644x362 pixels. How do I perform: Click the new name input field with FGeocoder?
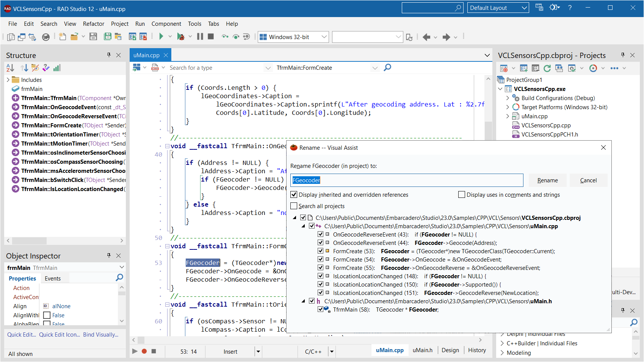(407, 180)
